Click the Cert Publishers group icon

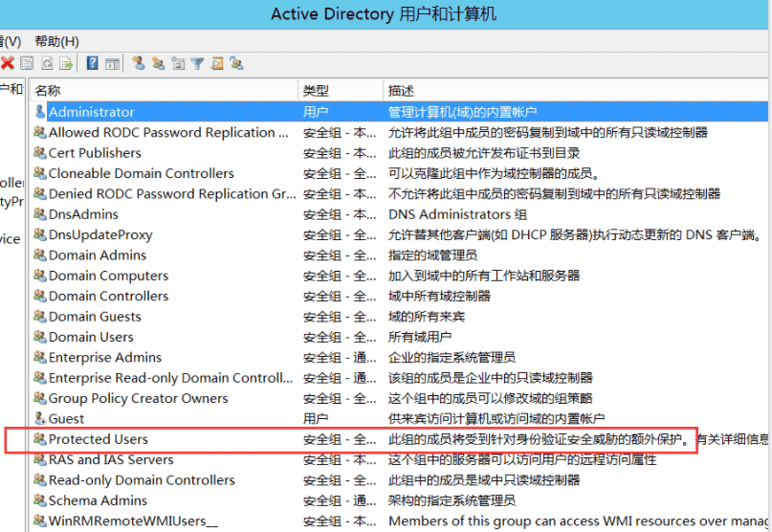pyautogui.click(x=40, y=152)
